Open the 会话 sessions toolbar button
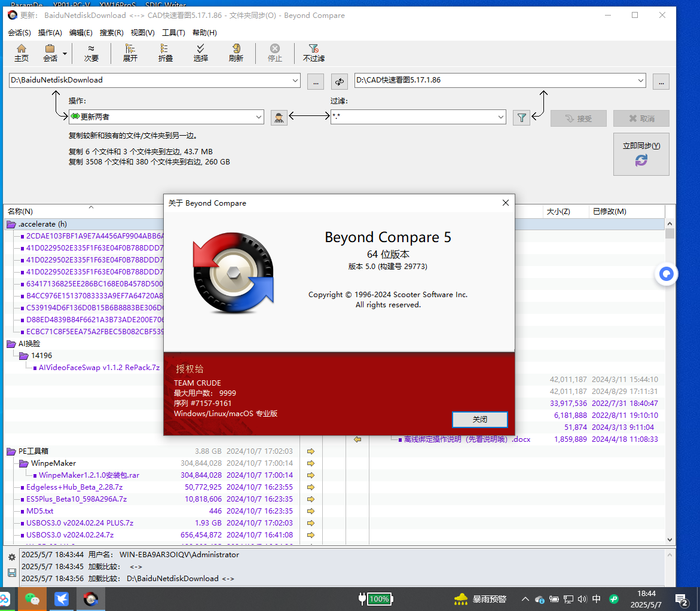The image size is (700, 611). [50, 53]
